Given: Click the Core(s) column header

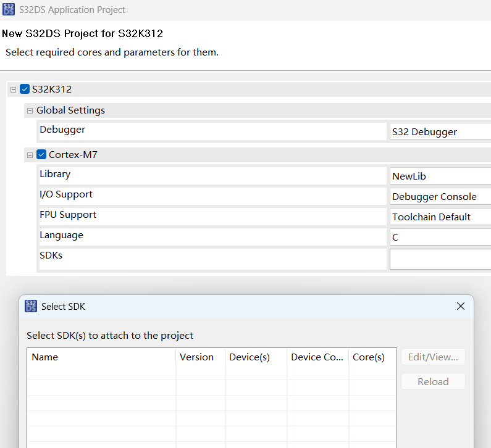Looking at the screenshot, I should (372, 357).
